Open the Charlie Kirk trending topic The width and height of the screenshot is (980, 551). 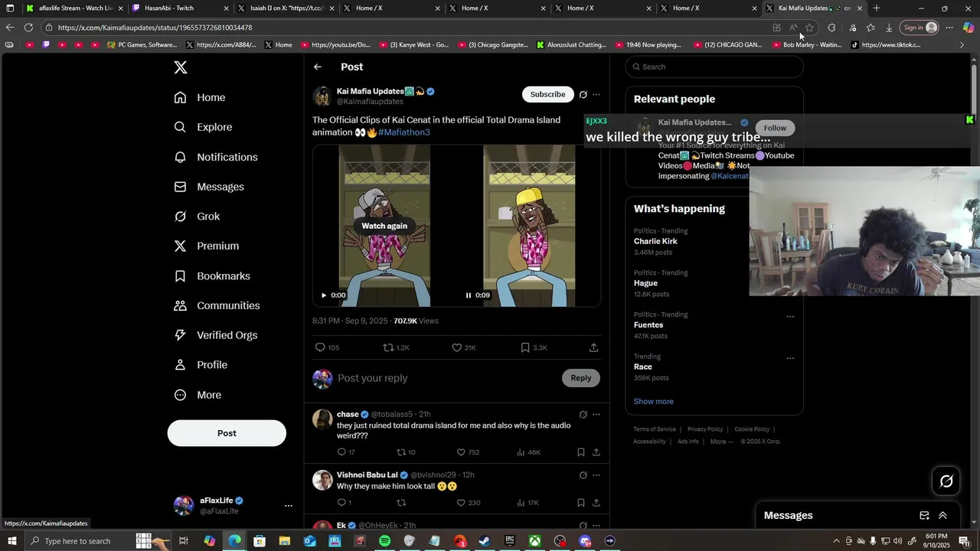click(x=655, y=241)
